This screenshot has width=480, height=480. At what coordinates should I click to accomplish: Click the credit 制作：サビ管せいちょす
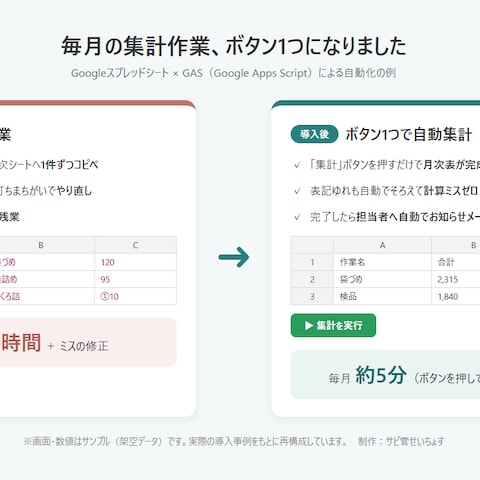click(401, 441)
